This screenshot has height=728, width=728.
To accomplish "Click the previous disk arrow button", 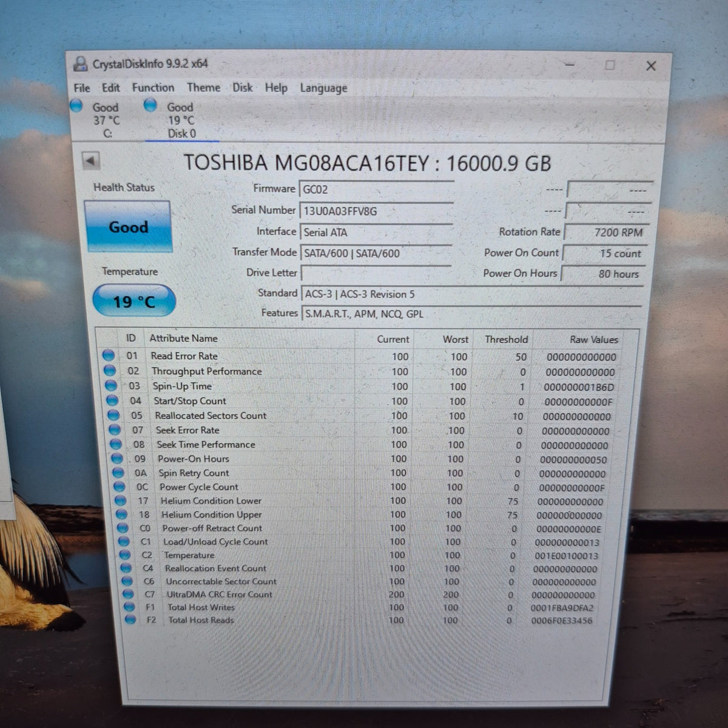I will [90, 161].
